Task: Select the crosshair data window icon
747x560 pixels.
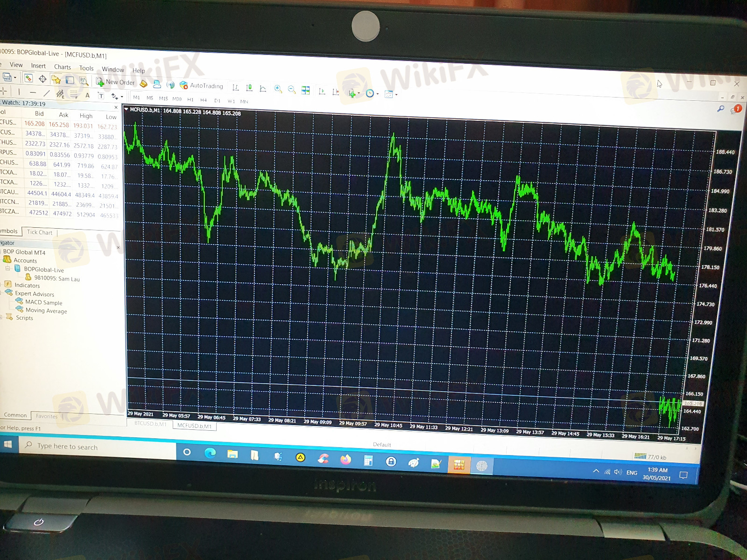Action: click(42, 79)
